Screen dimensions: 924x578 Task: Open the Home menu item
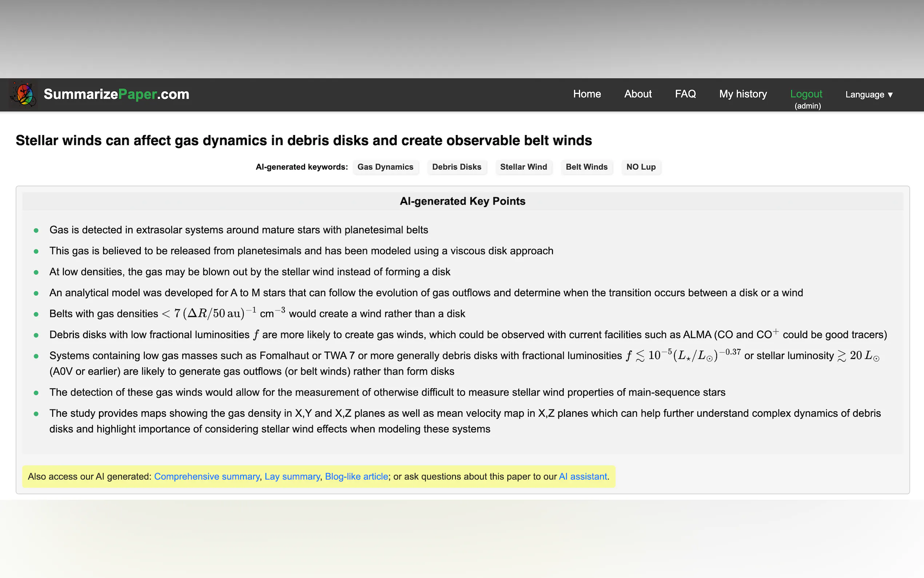pyautogui.click(x=587, y=94)
